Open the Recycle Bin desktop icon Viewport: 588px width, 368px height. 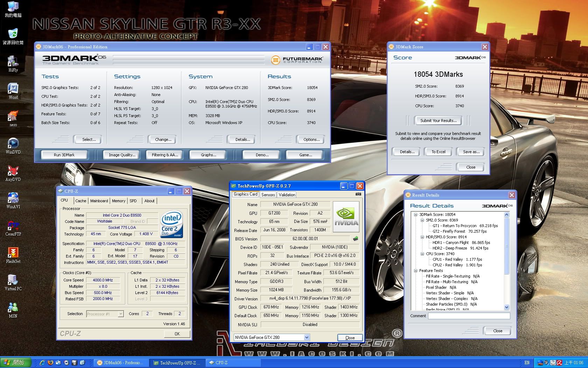pyautogui.click(x=13, y=36)
